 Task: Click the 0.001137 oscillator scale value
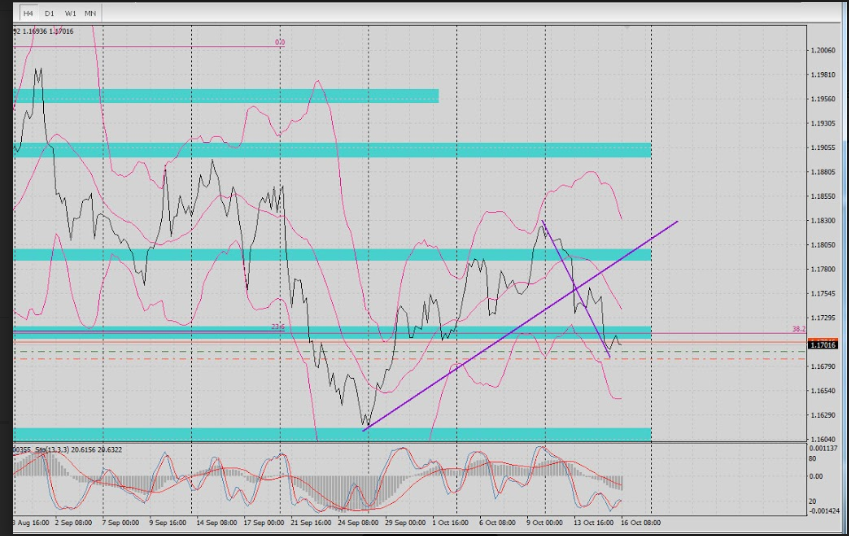pyautogui.click(x=824, y=451)
